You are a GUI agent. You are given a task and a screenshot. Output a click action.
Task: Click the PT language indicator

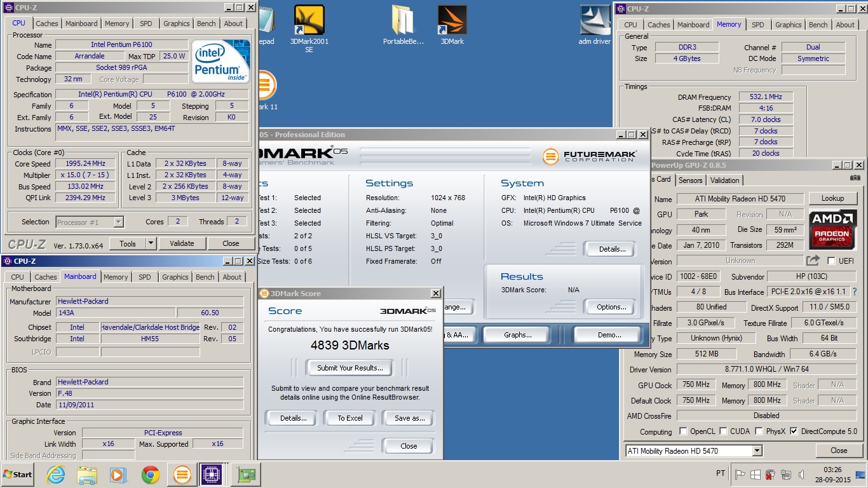point(721,474)
